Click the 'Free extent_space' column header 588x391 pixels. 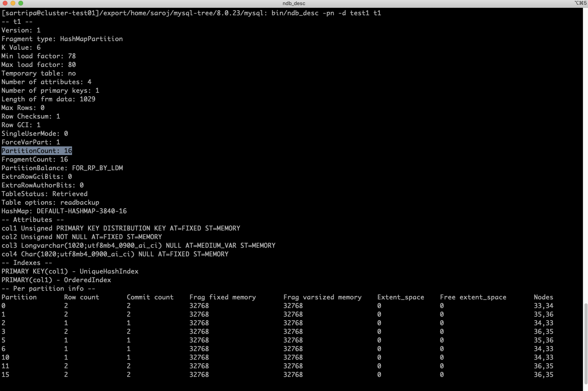tap(473, 297)
